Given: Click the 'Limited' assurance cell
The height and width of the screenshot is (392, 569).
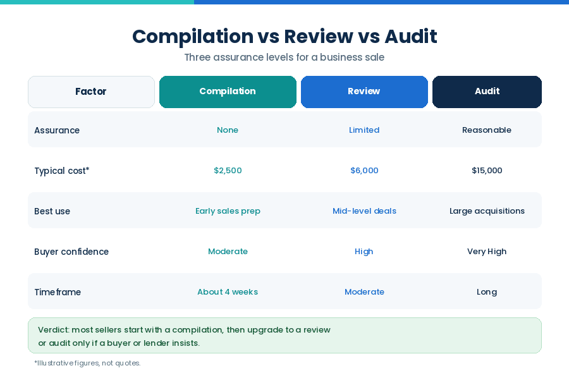Looking at the screenshot, I should pos(364,130).
